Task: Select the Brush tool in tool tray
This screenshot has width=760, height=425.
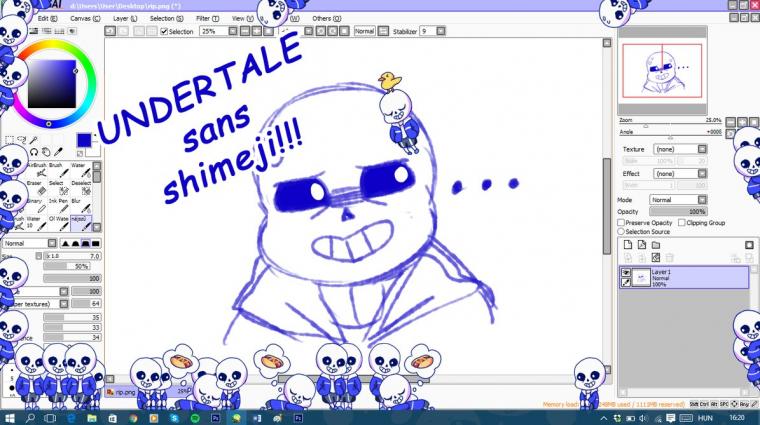Action: 58,170
